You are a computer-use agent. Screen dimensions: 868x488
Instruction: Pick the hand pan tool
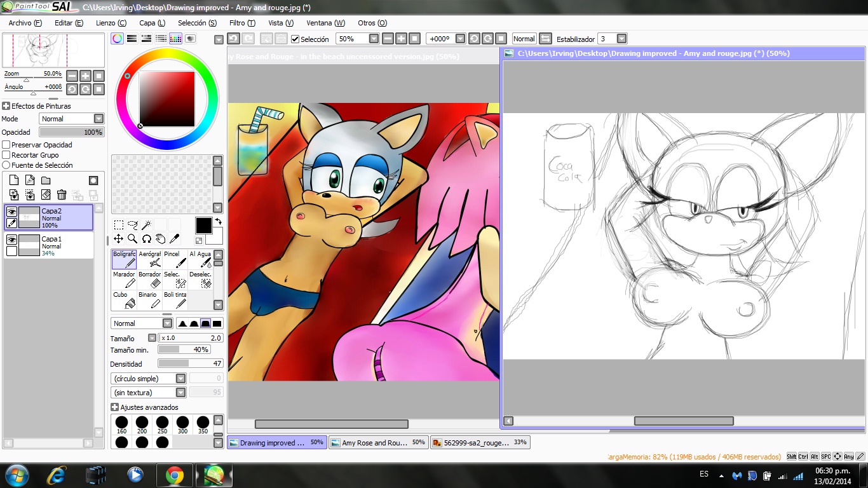(x=160, y=239)
